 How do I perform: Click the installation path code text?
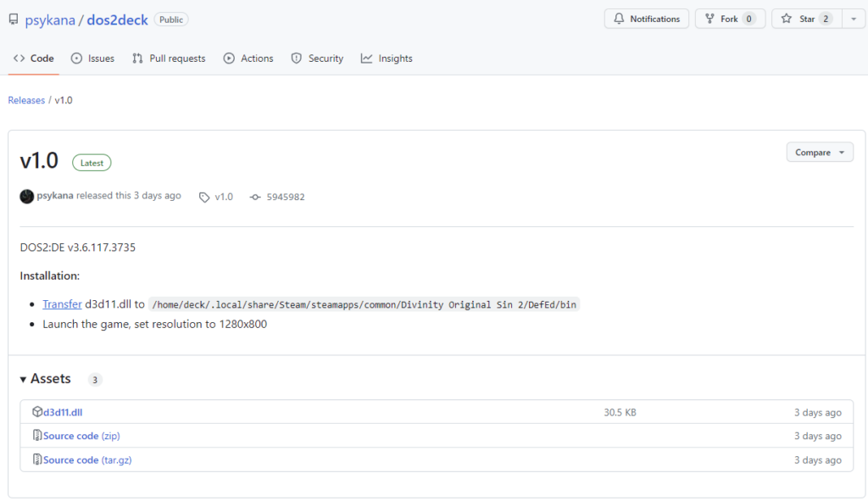[364, 304]
